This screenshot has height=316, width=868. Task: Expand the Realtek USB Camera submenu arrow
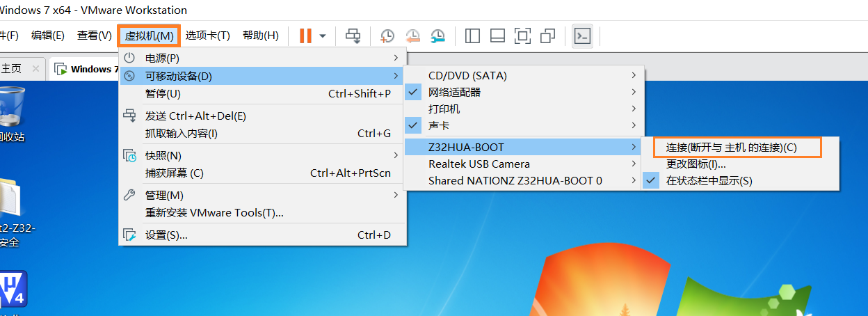point(634,164)
